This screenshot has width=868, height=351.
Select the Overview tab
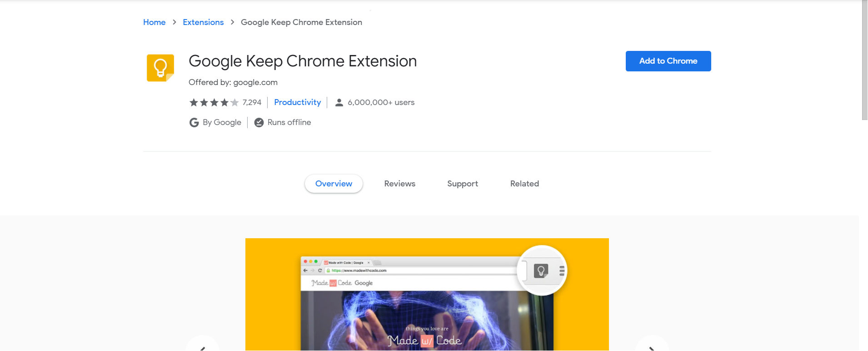point(334,184)
